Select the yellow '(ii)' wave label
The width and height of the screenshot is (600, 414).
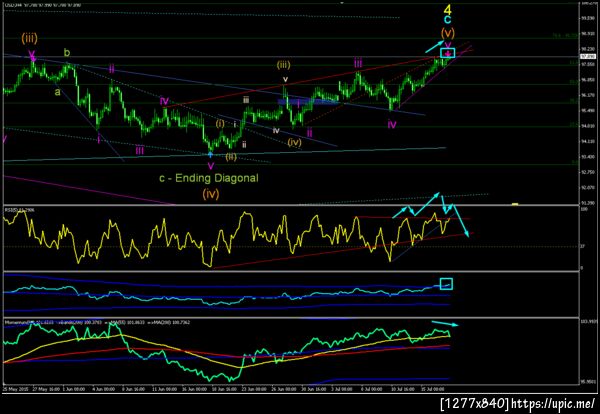tap(231, 156)
